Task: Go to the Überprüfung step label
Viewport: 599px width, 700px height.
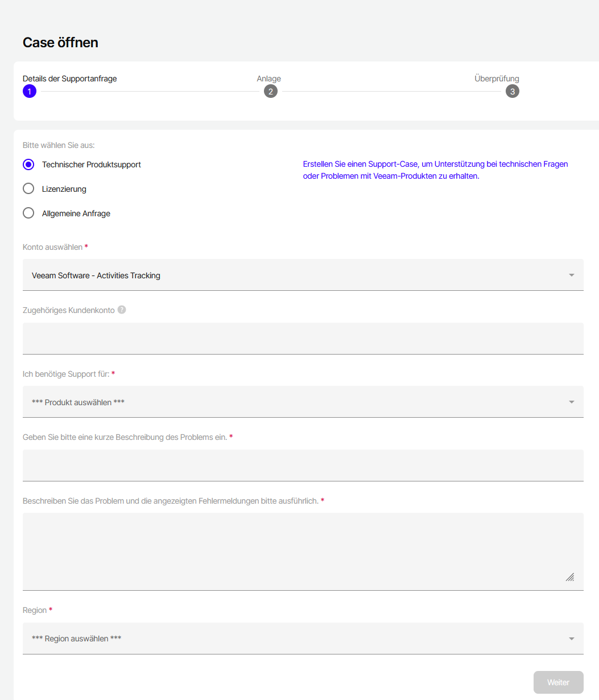Action: point(497,79)
